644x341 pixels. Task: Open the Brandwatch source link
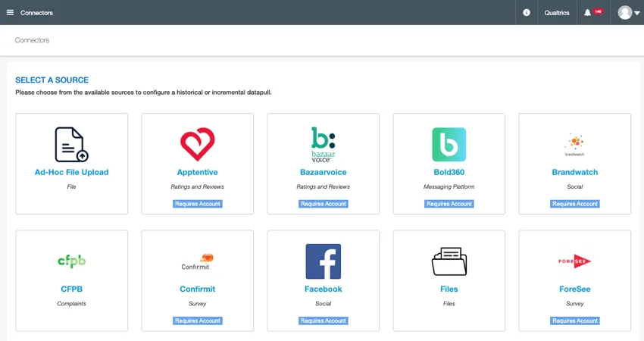[x=574, y=173]
